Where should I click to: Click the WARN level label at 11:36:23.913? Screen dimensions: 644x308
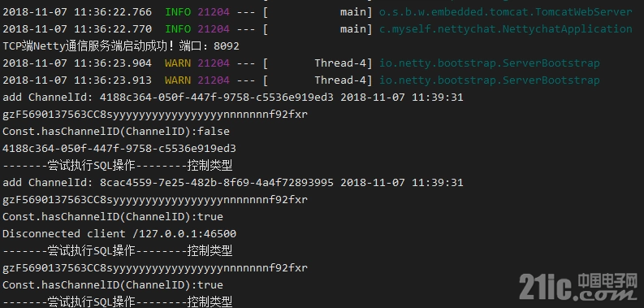point(178,80)
